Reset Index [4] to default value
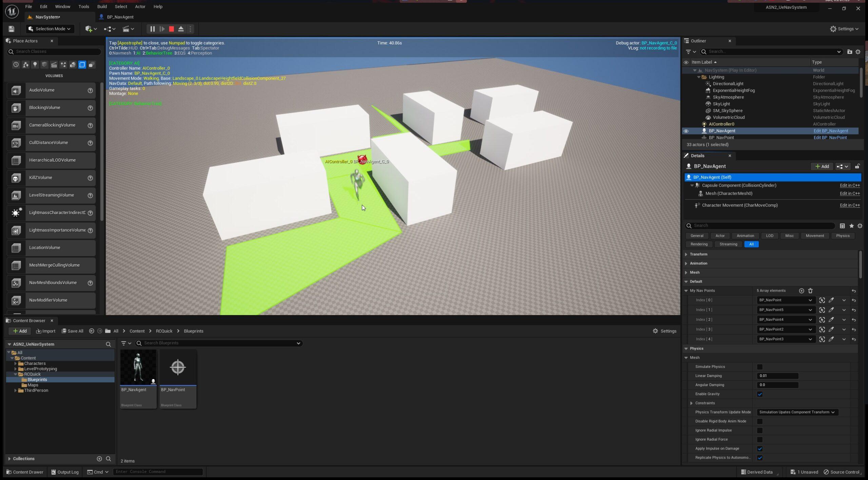Viewport: 868px width, 480px height. [x=854, y=339]
